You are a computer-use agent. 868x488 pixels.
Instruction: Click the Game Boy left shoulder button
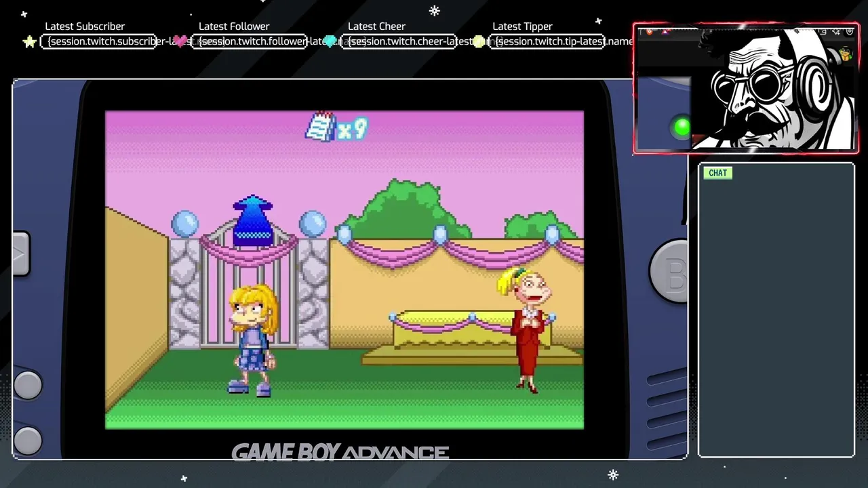[x=21, y=254]
